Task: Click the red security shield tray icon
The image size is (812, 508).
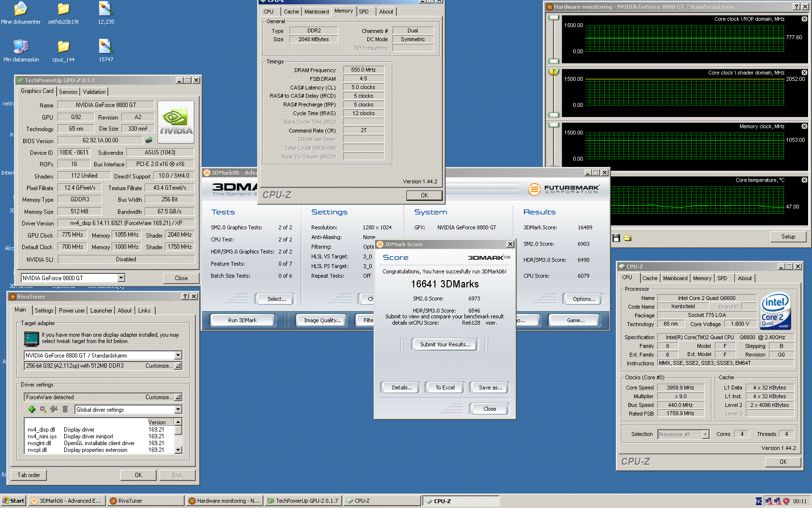Action: point(786,501)
